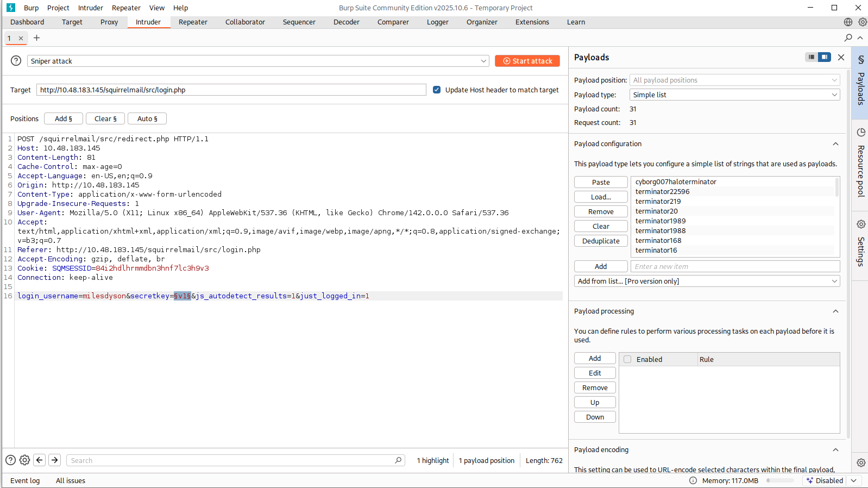Open the Payload type dropdown
Screen dimensions: 868x488
pos(734,95)
